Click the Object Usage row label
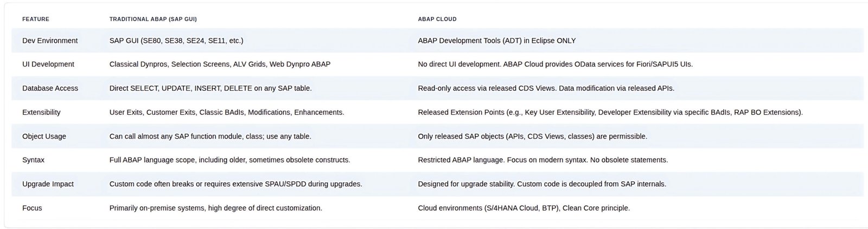Screen dimensions: 868x229 pyautogui.click(x=44, y=136)
